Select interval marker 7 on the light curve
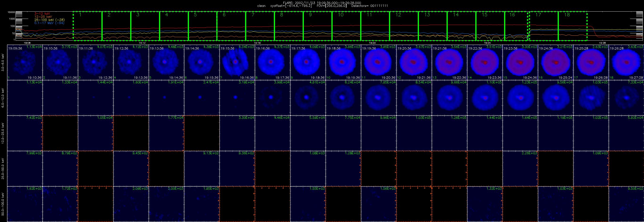This screenshot has height=222, width=644. [x=253, y=15]
